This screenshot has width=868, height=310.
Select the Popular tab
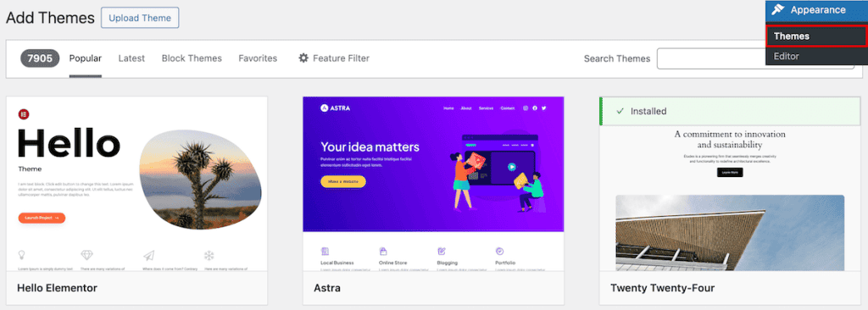pos(86,58)
